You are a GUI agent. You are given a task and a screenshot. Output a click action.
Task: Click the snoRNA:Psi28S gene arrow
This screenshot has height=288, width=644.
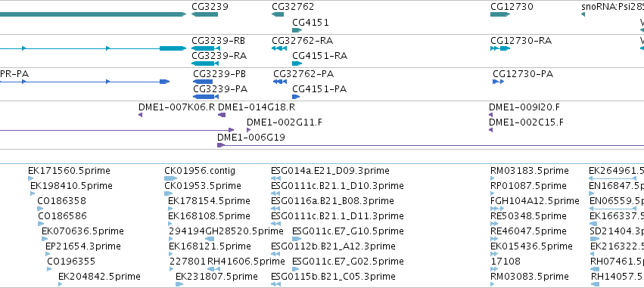click(x=583, y=15)
